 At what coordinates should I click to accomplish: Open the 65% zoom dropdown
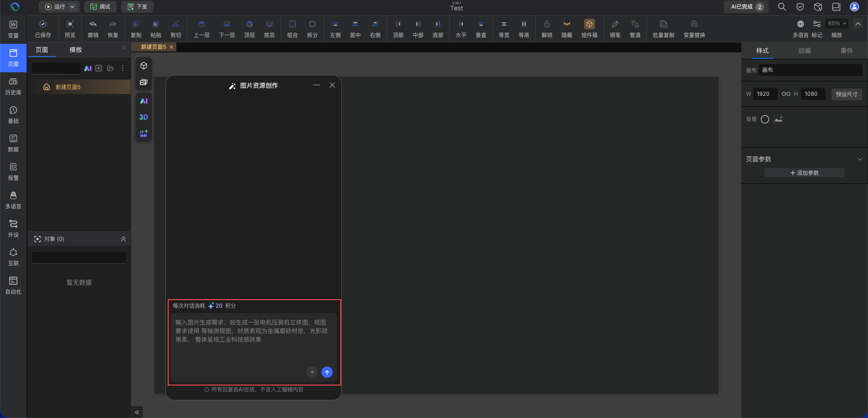pyautogui.click(x=837, y=23)
